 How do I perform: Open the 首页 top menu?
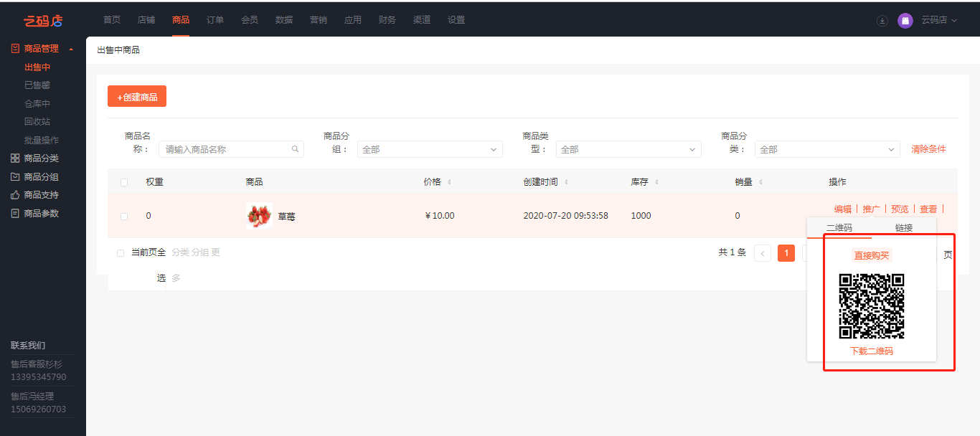[112, 20]
